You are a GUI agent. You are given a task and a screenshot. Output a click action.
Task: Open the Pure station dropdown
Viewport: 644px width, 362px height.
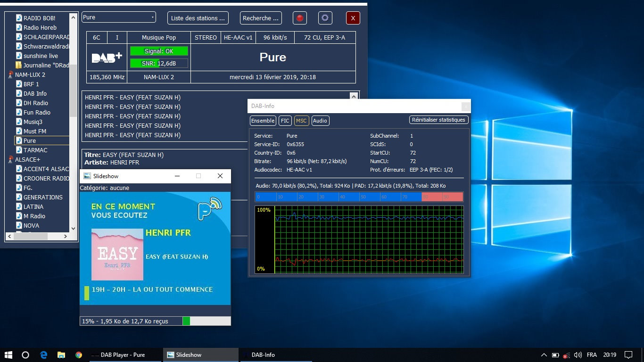pyautogui.click(x=118, y=17)
